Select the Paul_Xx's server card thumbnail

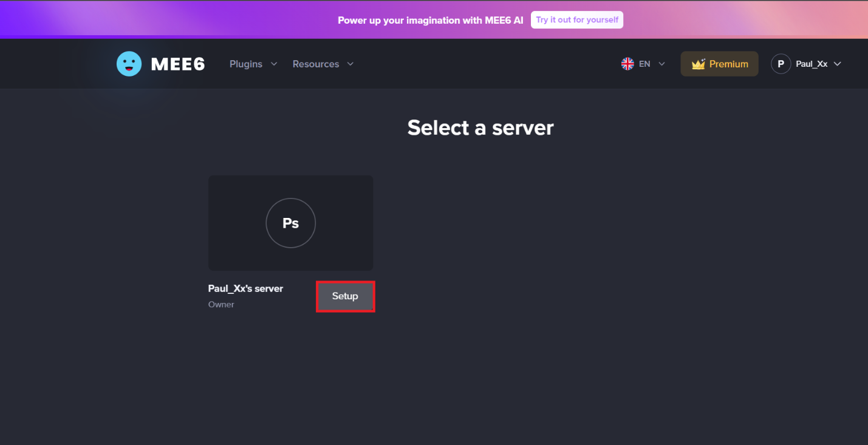291,223
